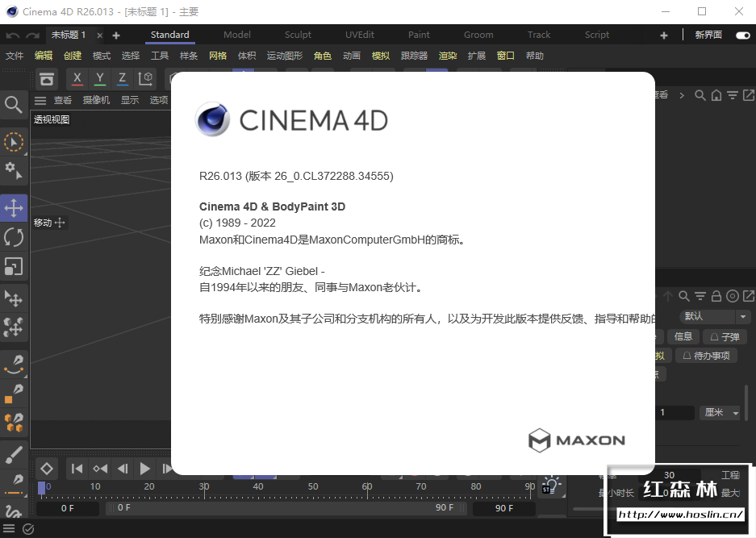Open the 运动图形 menu
756x538 pixels.
(x=285, y=56)
